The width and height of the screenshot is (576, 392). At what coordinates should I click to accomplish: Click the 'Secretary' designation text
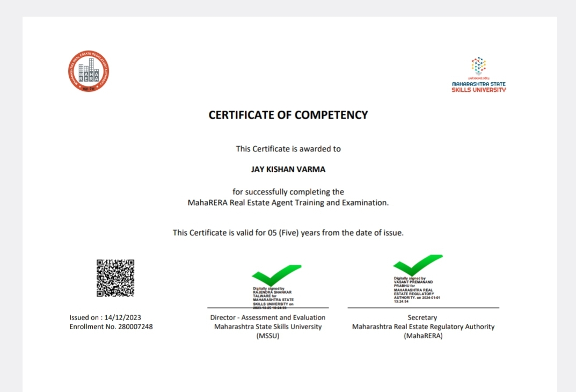(x=422, y=317)
